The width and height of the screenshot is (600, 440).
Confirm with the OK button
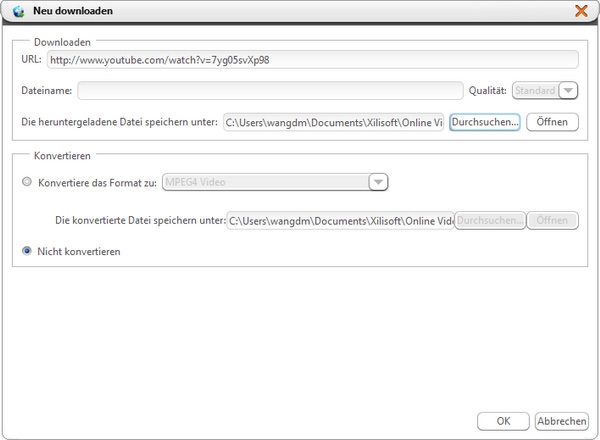pos(503,421)
